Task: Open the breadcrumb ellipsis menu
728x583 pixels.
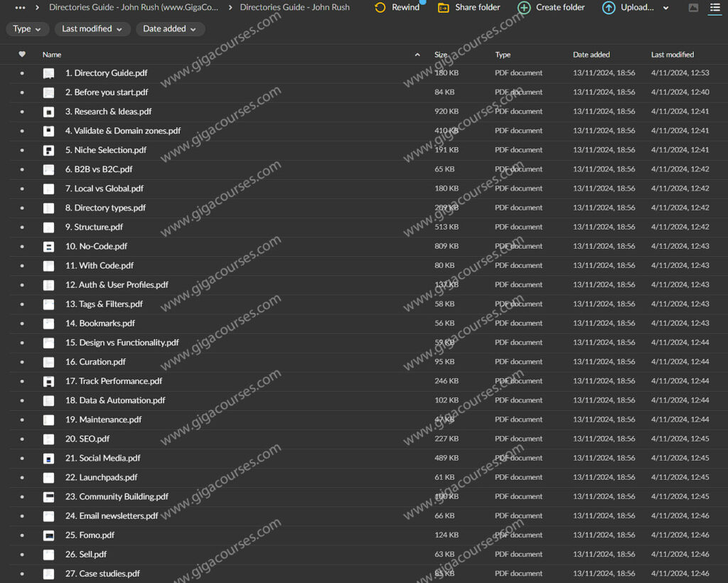Action: pos(20,8)
